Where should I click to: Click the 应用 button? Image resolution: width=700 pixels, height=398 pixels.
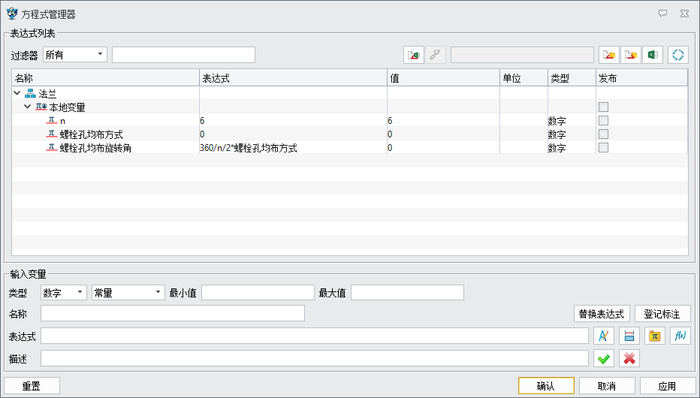667,386
